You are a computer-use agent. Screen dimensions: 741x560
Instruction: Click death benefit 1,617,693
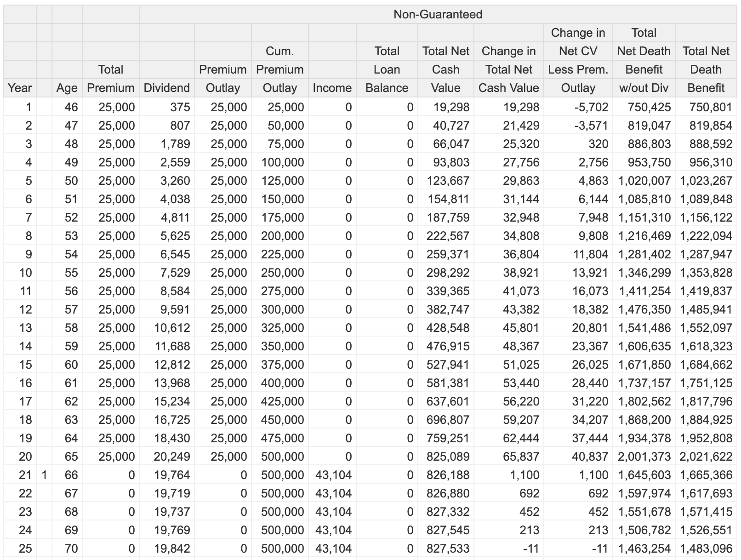pos(706,493)
